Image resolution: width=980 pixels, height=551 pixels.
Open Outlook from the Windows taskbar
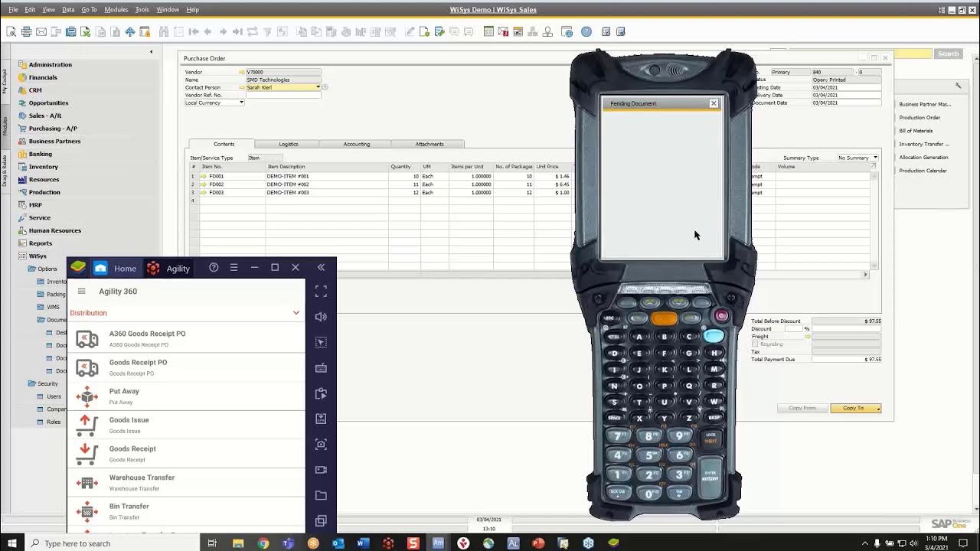338,543
